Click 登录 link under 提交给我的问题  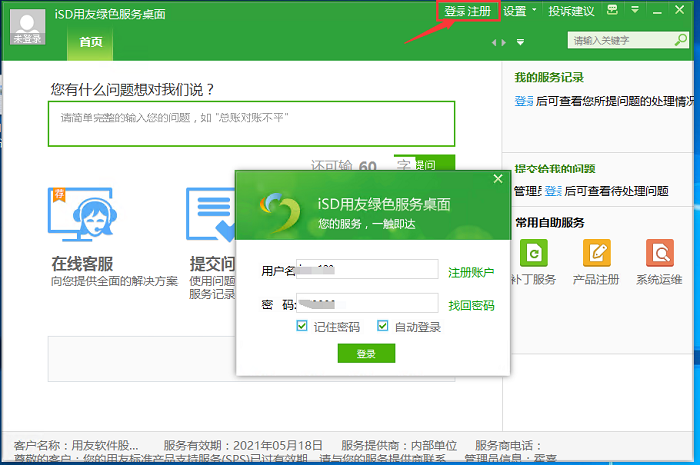tap(553, 191)
